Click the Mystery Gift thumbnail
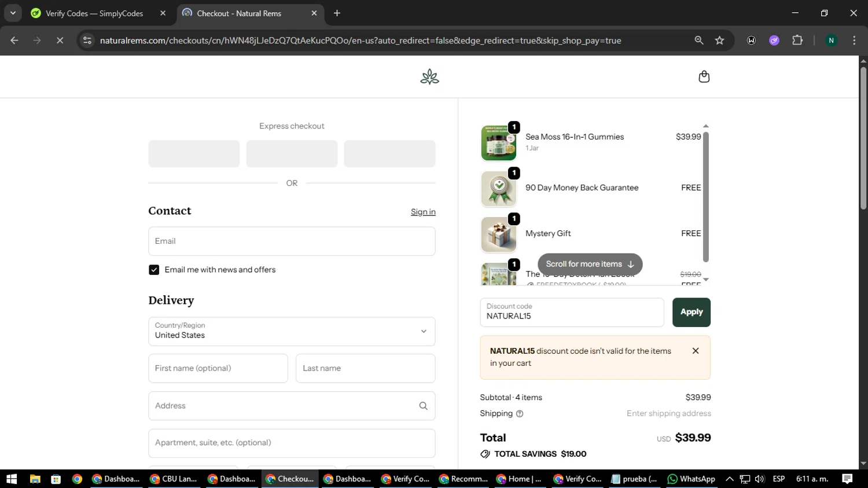The image size is (868, 488). [x=499, y=234]
